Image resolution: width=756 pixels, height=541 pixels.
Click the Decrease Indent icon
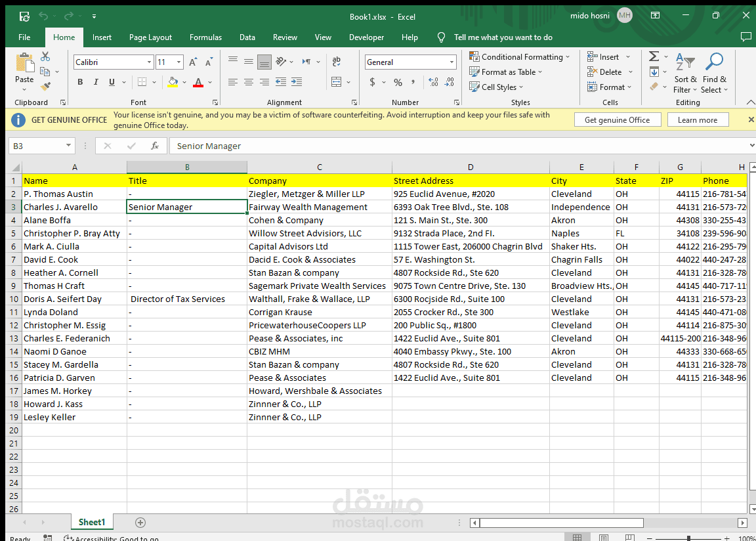tap(281, 82)
